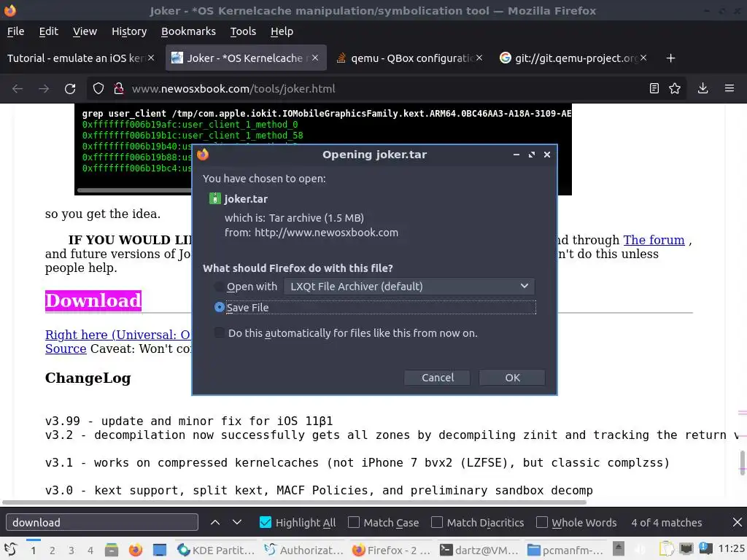Click the code block horizontal scrollbar
Image resolution: width=747 pixels, height=560 pixels.
pos(135,190)
